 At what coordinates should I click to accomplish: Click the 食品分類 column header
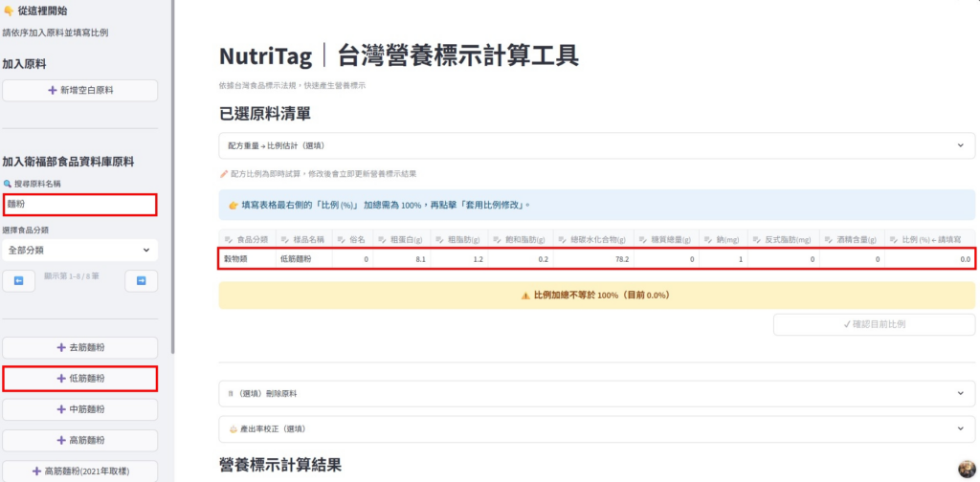(248, 239)
